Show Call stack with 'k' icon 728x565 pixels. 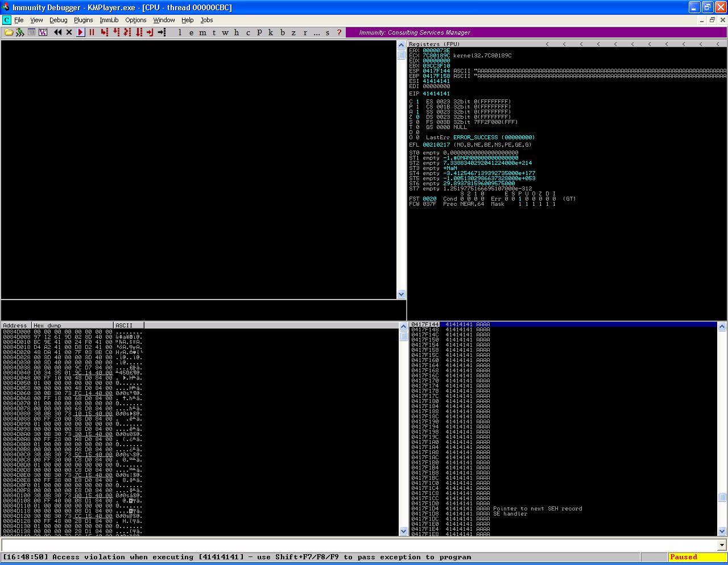coord(271,32)
